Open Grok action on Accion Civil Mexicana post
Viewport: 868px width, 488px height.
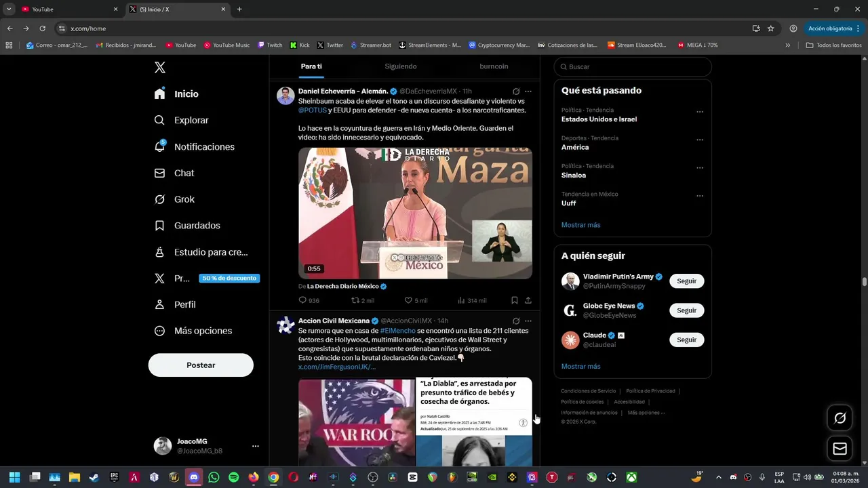tap(516, 321)
